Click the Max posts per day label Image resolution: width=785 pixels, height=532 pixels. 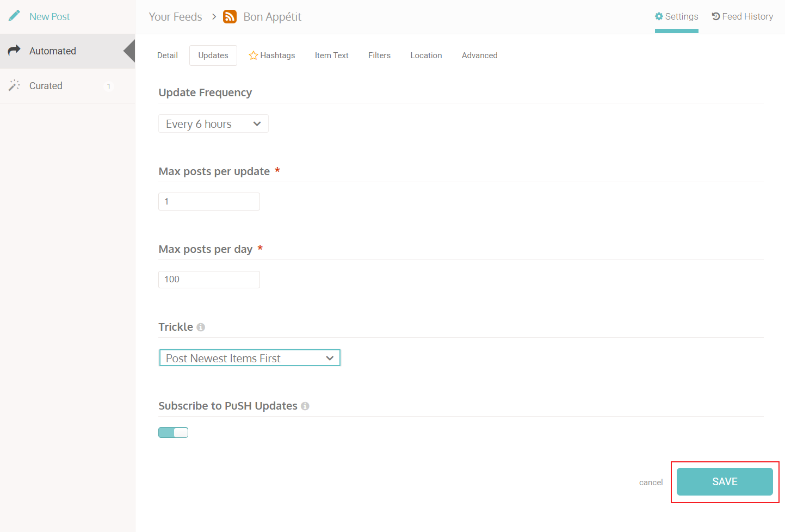pyautogui.click(x=206, y=249)
